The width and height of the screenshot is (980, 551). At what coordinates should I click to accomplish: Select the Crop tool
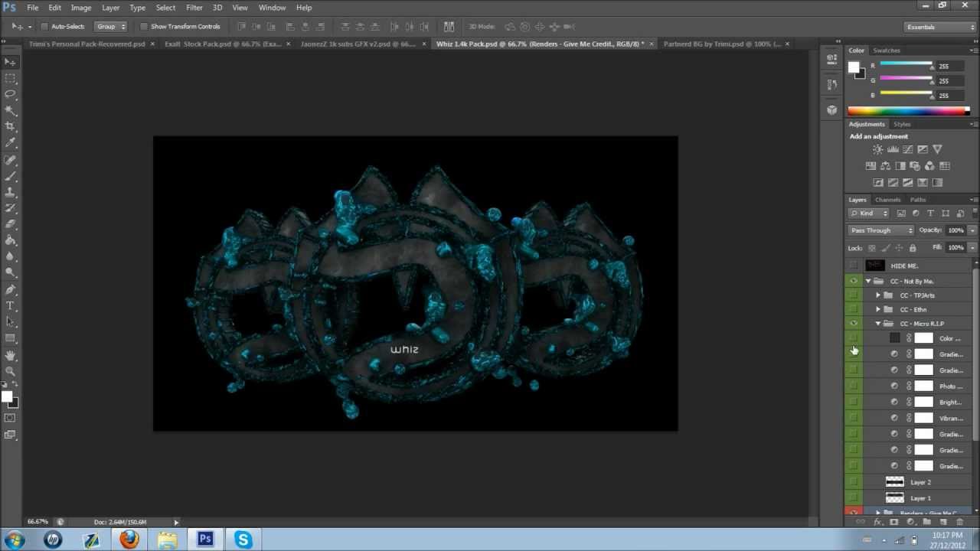click(x=11, y=126)
